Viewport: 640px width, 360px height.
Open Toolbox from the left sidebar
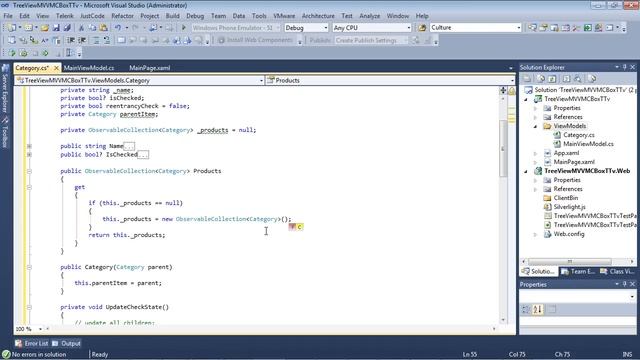(x=5, y=132)
